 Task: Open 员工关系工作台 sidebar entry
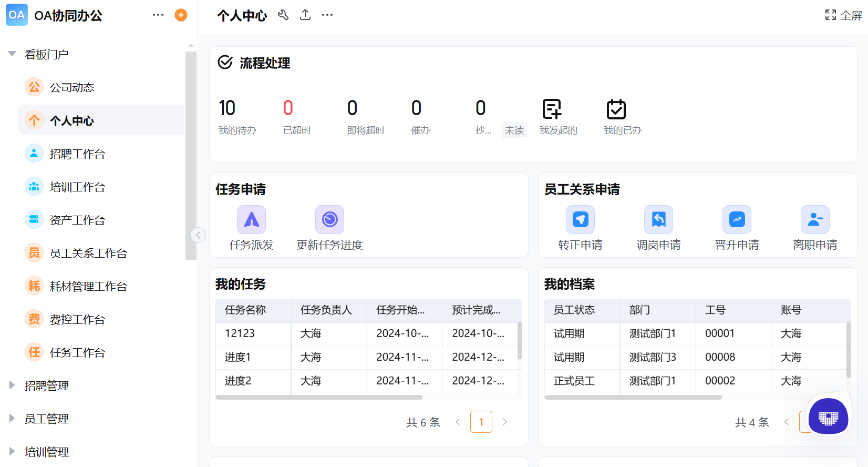click(101, 253)
